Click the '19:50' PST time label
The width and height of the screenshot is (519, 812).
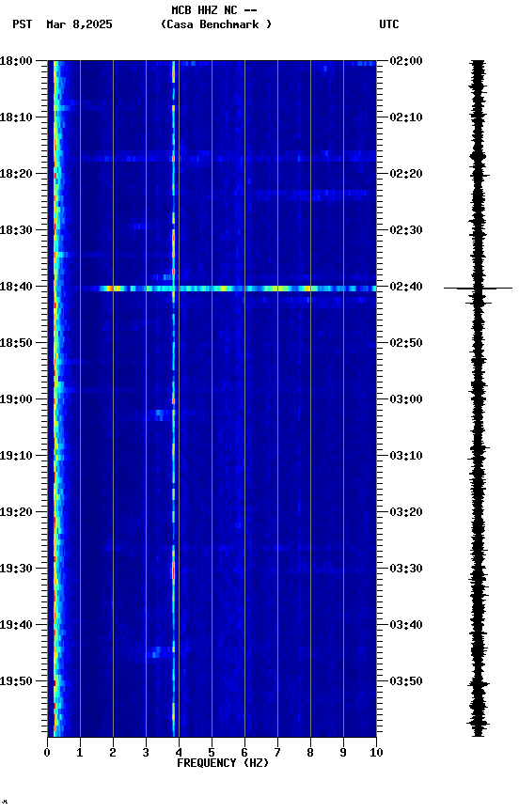[16, 681]
